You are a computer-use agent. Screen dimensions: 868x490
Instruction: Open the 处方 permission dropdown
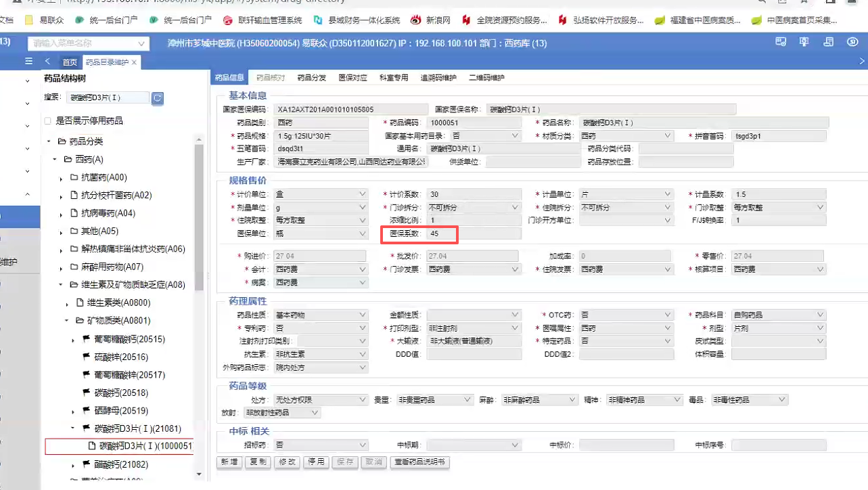(x=321, y=400)
